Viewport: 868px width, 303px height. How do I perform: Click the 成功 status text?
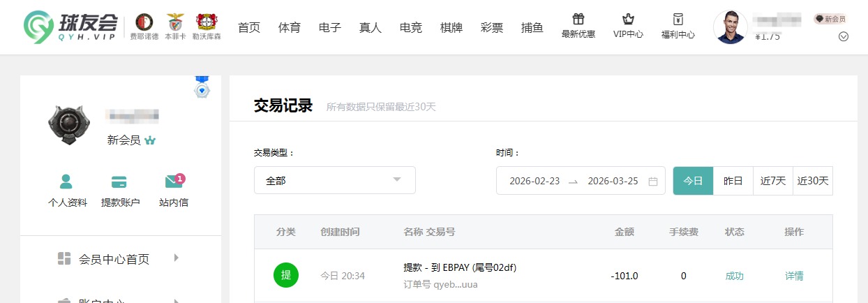click(735, 276)
